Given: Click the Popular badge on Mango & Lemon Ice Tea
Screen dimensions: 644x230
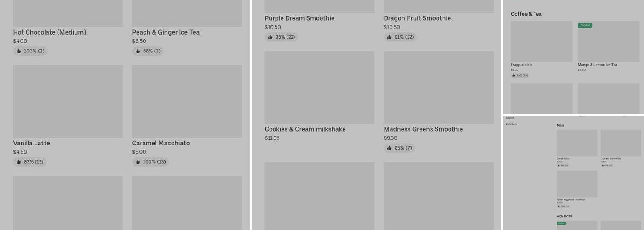Looking at the screenshot, I should point(585,25).
